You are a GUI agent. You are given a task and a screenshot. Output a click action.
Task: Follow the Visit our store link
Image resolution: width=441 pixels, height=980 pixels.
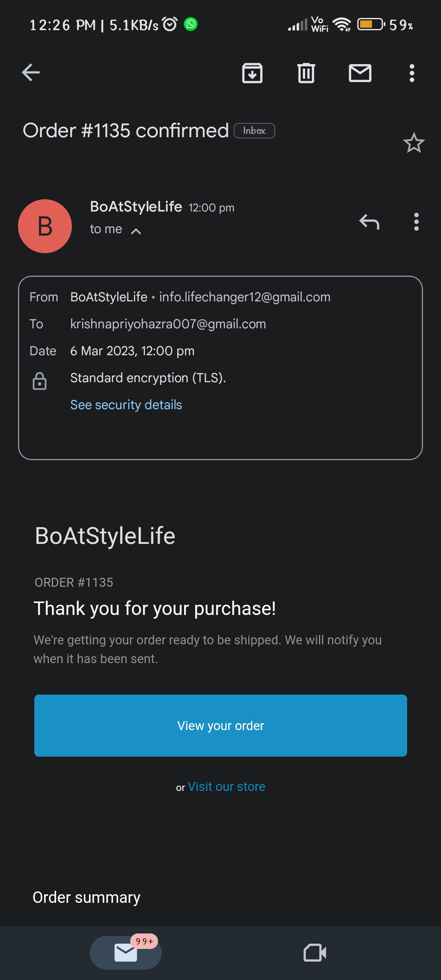[226, 786]
